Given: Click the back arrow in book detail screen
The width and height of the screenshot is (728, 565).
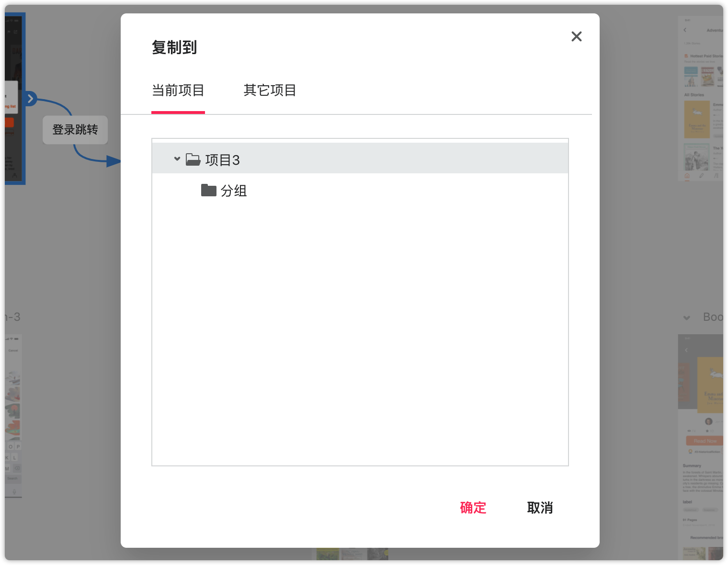Looking at the screenshot, I should point(686,350).
